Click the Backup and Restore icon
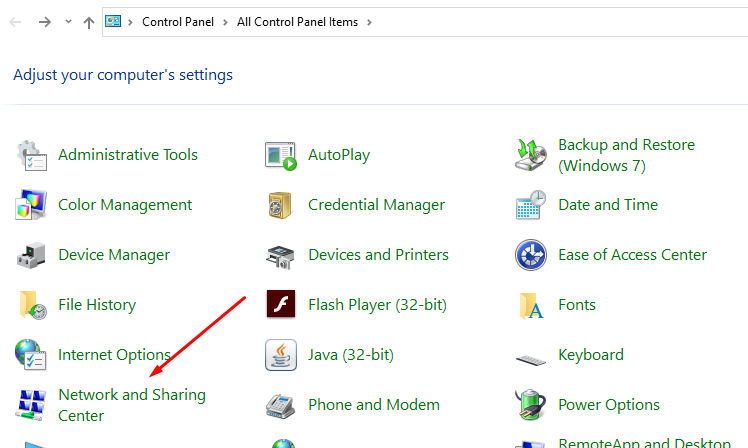The height and width of the screenshot is (448, 748). (x=530, y=155)
